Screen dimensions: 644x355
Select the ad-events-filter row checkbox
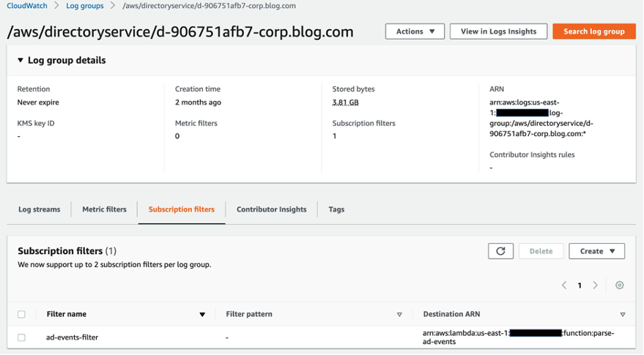21,337
